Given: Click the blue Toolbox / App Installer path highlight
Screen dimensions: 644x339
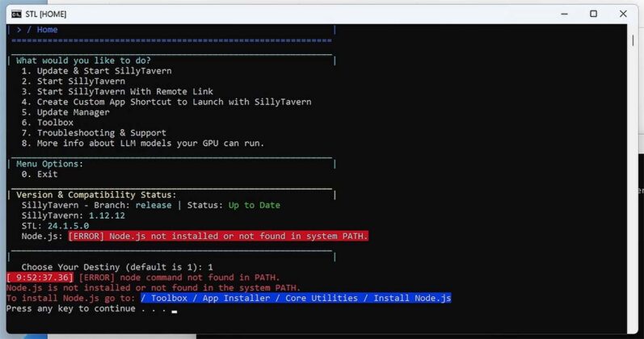Looking at the screenshot, I should click(x=296, y=298).
